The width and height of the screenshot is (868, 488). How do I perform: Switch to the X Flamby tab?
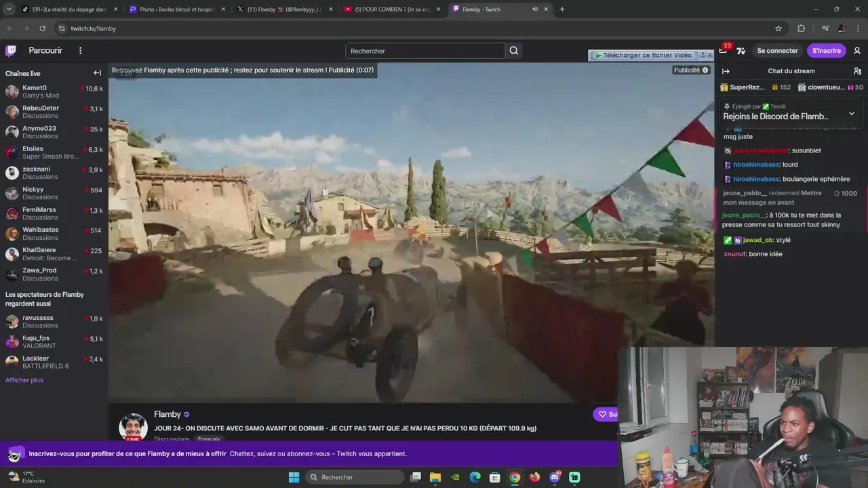click(285, 9)
